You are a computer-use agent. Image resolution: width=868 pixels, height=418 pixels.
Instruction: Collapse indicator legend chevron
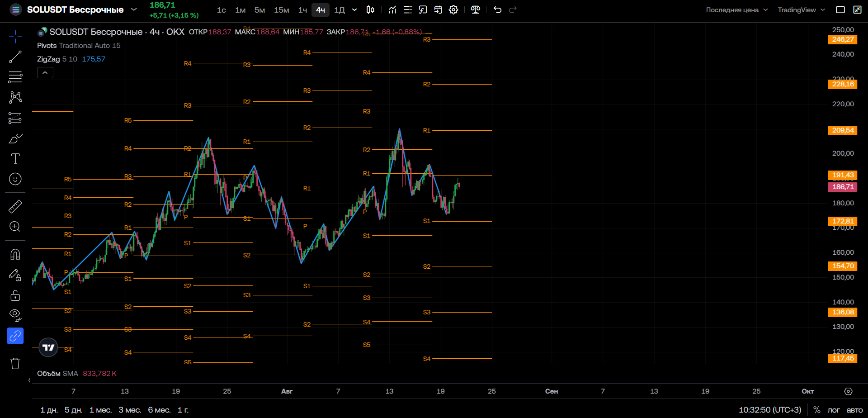(x=45, y=72)
